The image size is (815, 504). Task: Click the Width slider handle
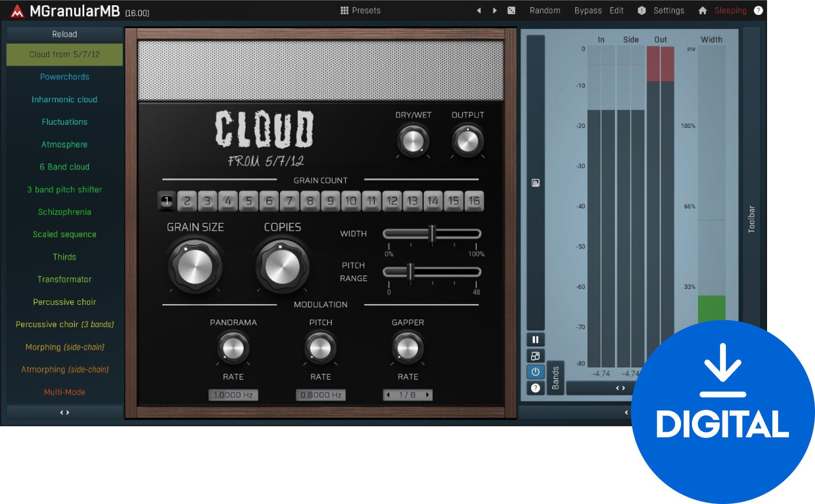(x=432, y=234)
